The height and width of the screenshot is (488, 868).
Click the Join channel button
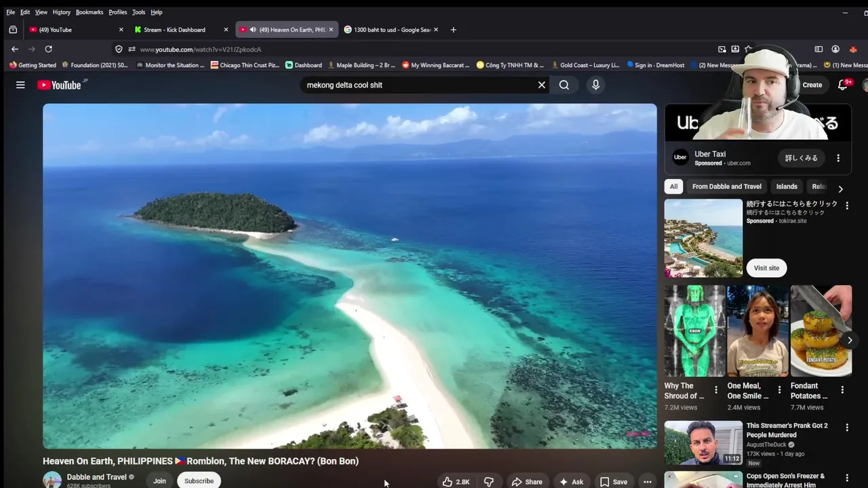[x=159, y=481]
